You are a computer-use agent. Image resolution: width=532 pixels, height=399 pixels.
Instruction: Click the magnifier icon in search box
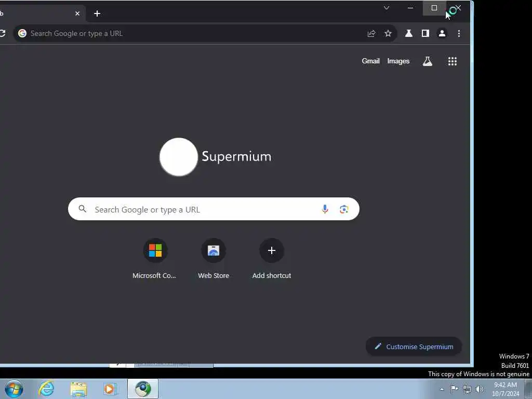[83, 209]
